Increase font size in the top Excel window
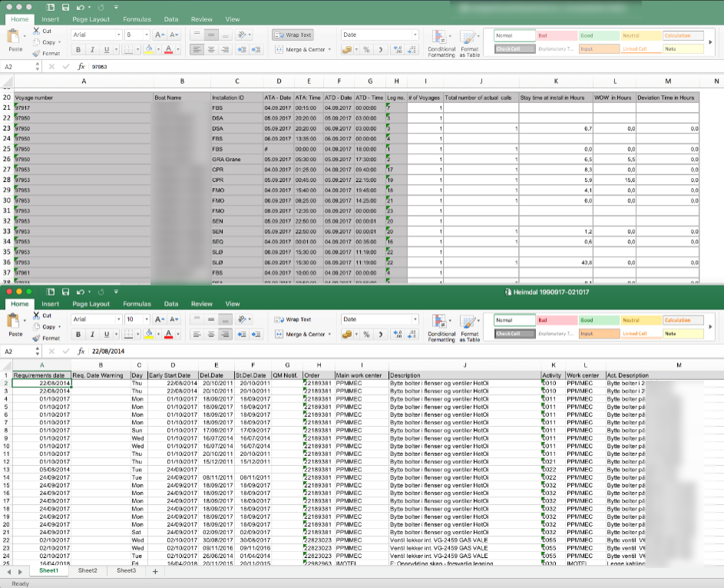Image resolution: width=724 pixels, height=588 pixels. point(159,35)
